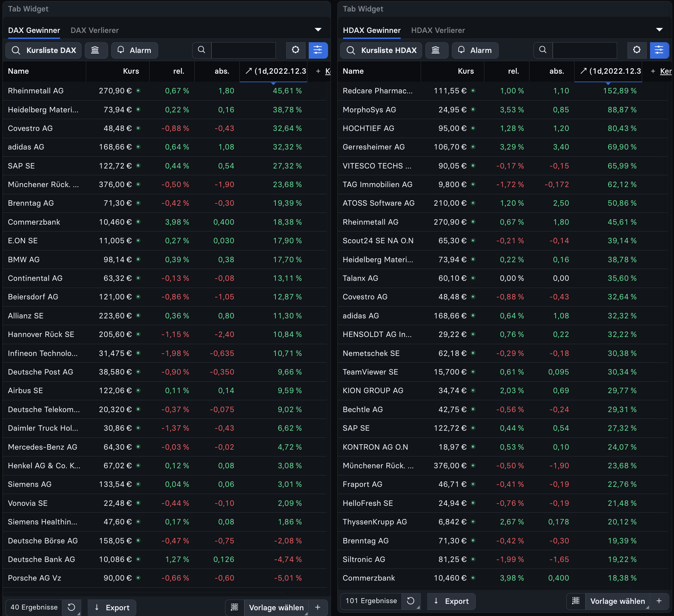Select TAG Immobilien AG row
The image size is (674, 616).
pos(503,185)
